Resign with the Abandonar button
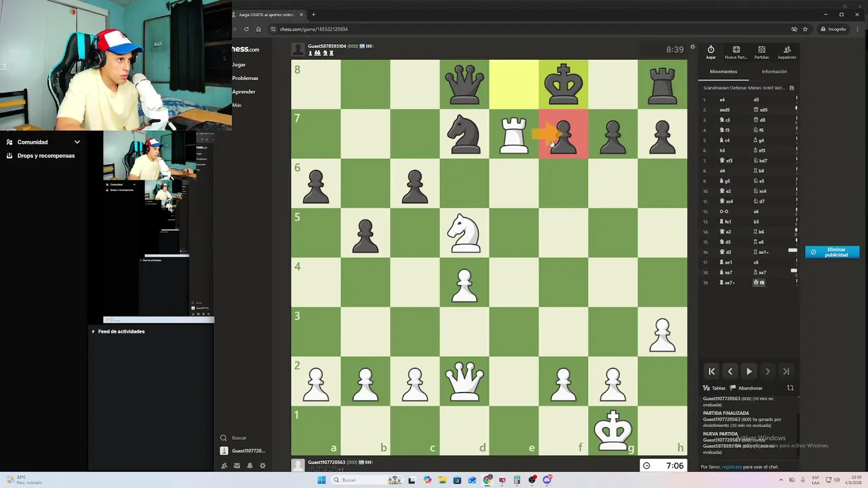868x488 pixels. pyautogui.click(x=746, y=388)
